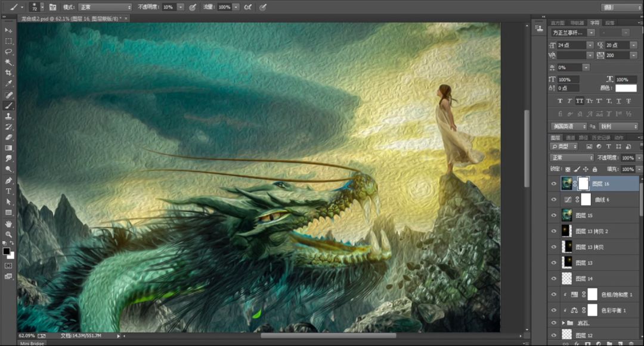Enable airbrush-style build-up icon
Screen dimensions: 644x346
pyautogui.click(x=247, y=7)
